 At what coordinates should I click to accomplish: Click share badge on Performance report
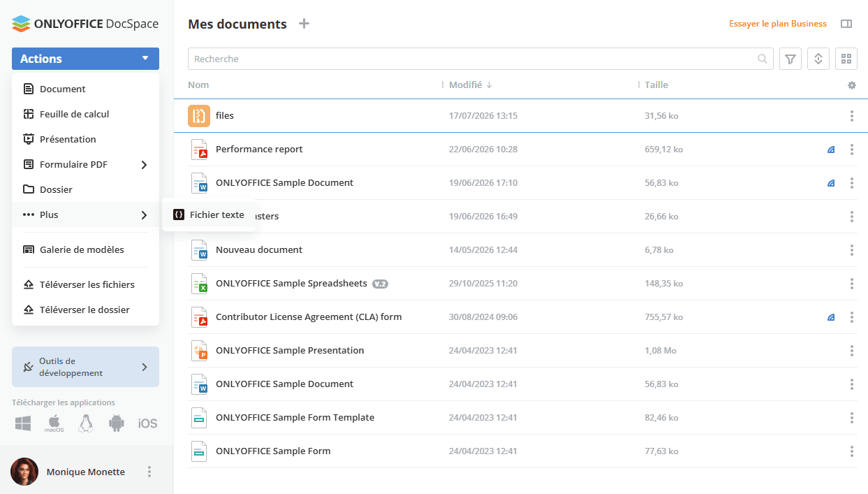click(x=831, y=150)
